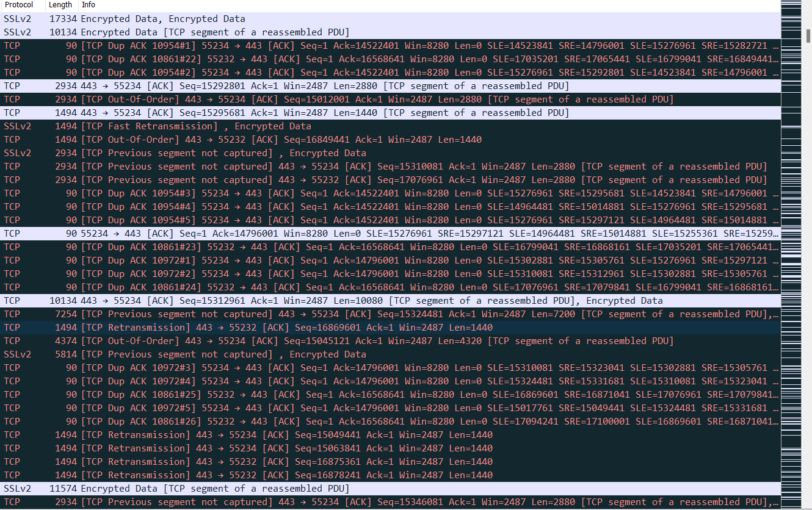Image resolution: width=812 pixels, height=510 pixels.
Task: Click the Length column header
Action: click(60, 5)
